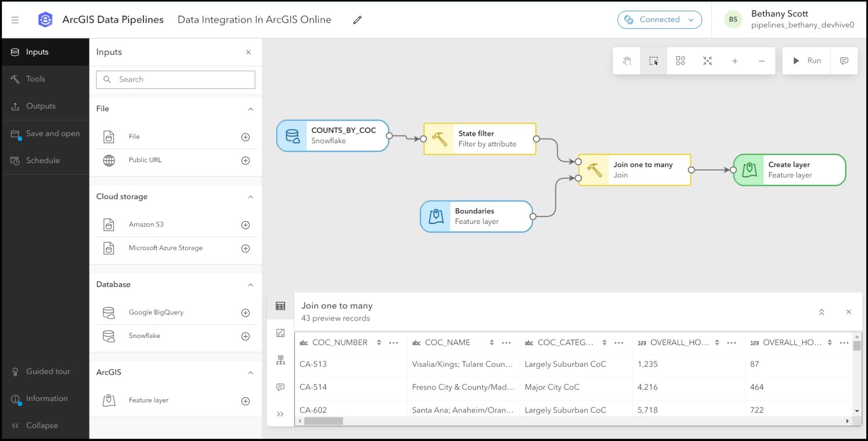Add Snowflake as an input source
868x441 pixels.
click(246, 337)
